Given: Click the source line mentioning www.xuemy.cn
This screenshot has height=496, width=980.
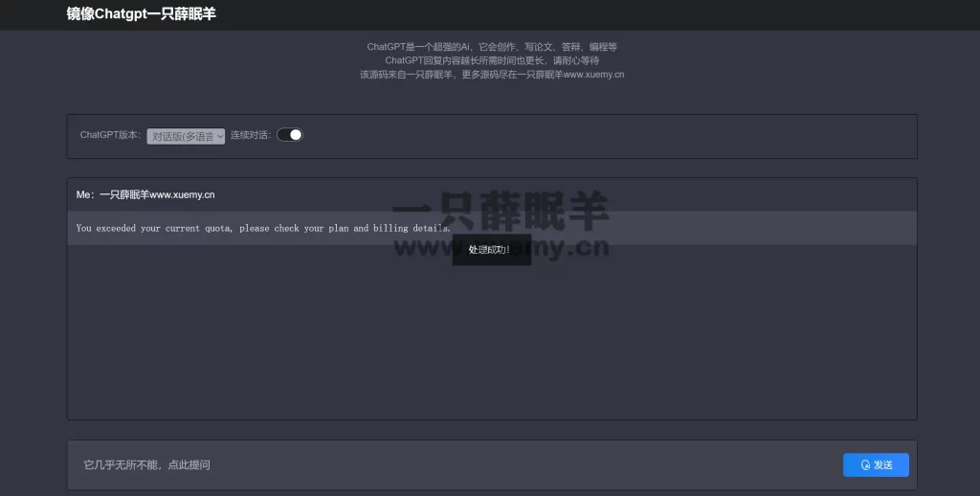Looking at the screenshot, I should pos(492,75).
